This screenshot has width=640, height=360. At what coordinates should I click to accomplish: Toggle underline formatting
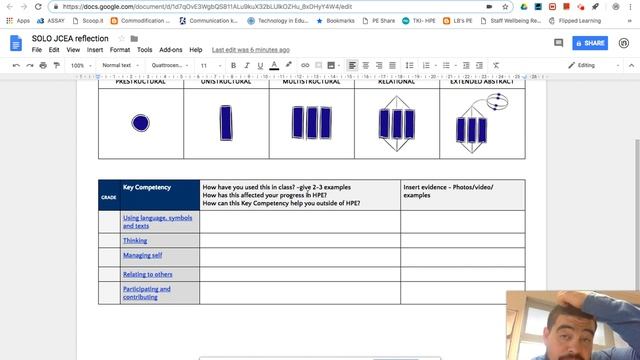pos(260,65)
